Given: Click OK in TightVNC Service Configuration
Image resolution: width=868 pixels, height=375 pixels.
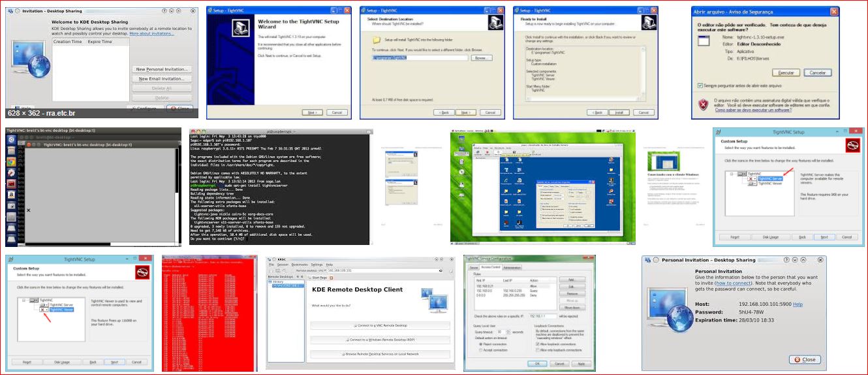Looking at the screenshot, I should pyautogui.click(x=538, y=363).
